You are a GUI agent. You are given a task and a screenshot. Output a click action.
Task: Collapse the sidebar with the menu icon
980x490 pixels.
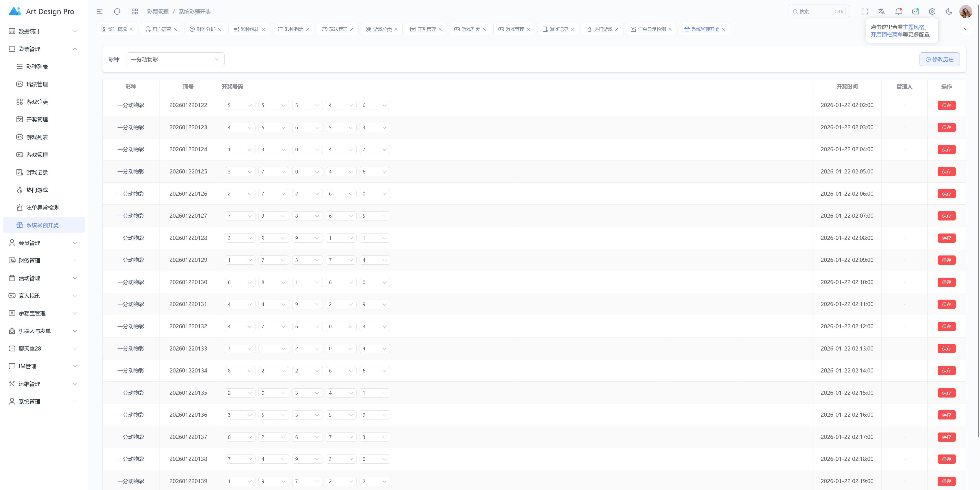99,11
